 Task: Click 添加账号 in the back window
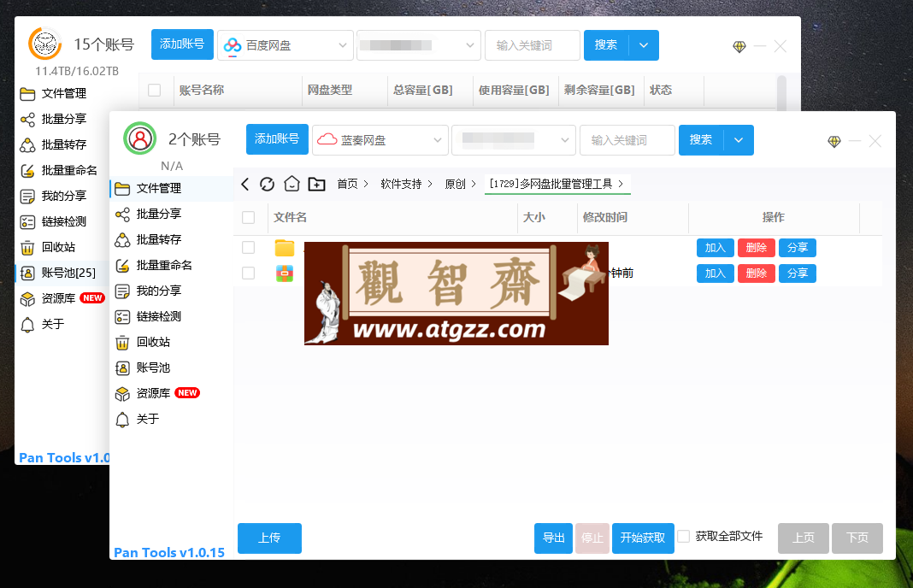click(x=182, y=44)
